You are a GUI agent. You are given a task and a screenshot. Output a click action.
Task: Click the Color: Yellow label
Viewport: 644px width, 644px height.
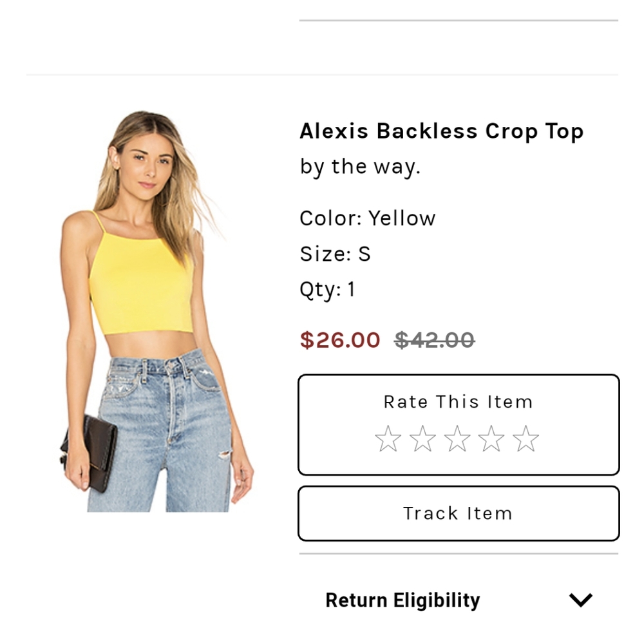(367, 218)
